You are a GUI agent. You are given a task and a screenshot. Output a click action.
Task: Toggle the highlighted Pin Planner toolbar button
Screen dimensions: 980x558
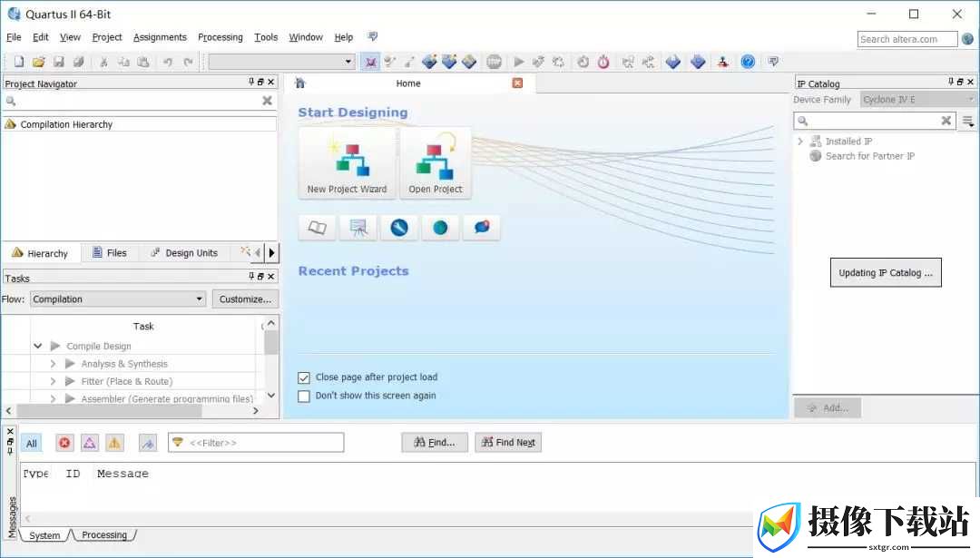370,62
